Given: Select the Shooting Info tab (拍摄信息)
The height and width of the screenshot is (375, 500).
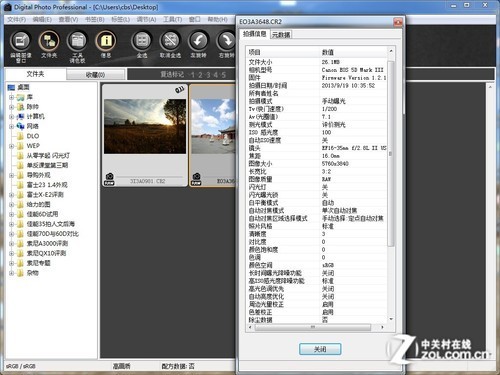Looking at the screenshot, I should 255,34.
